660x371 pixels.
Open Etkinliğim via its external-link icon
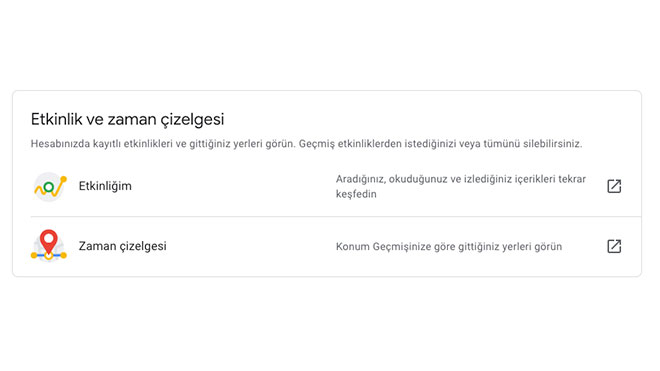614,186
